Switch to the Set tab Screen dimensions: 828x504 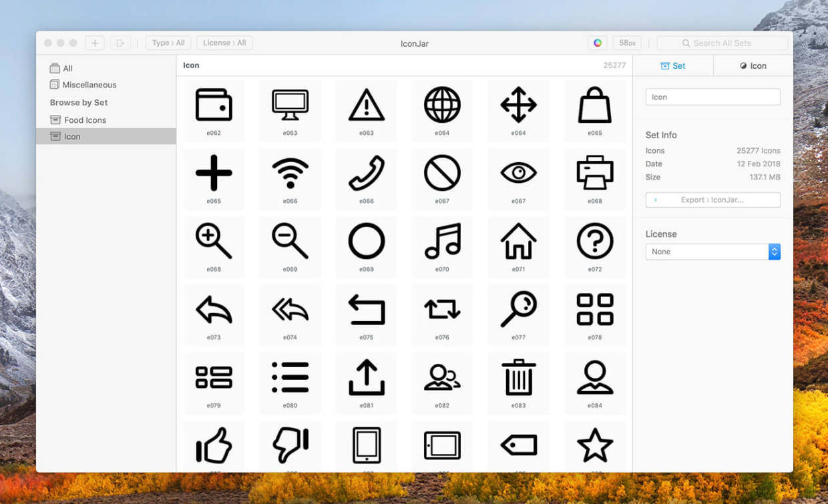pos(673,65)
